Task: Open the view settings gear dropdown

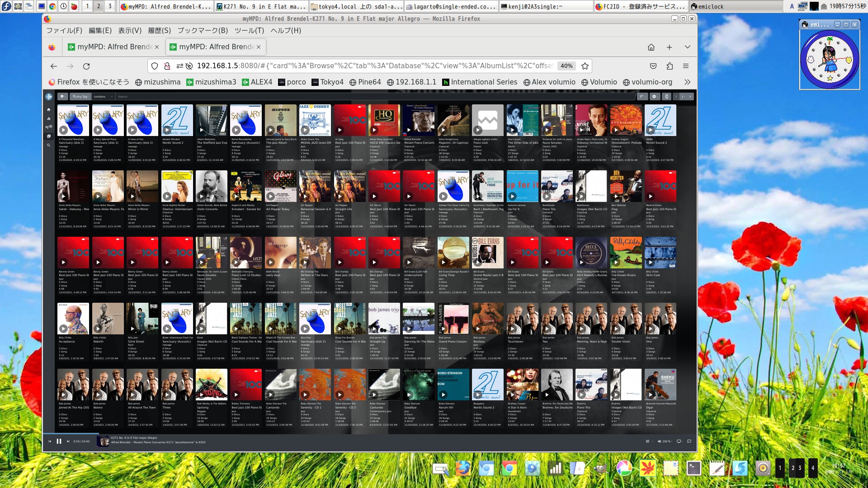Action: click(x=655, y=97)
